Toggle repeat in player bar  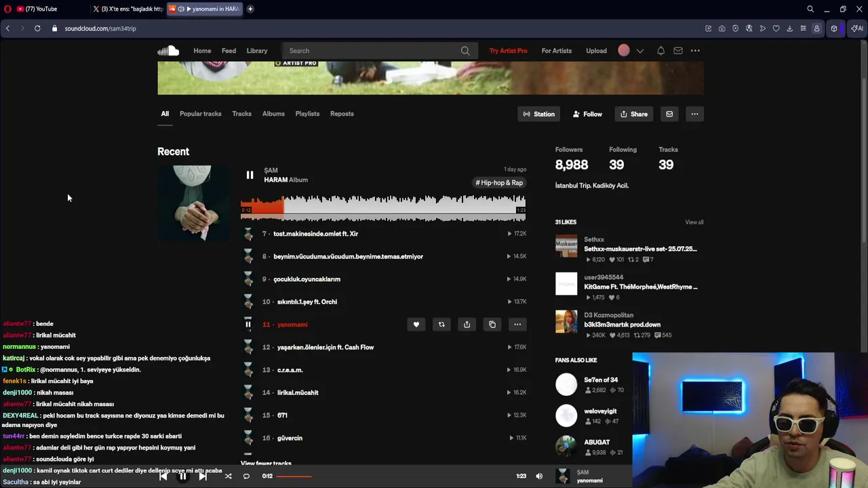[x=246, y=476]
